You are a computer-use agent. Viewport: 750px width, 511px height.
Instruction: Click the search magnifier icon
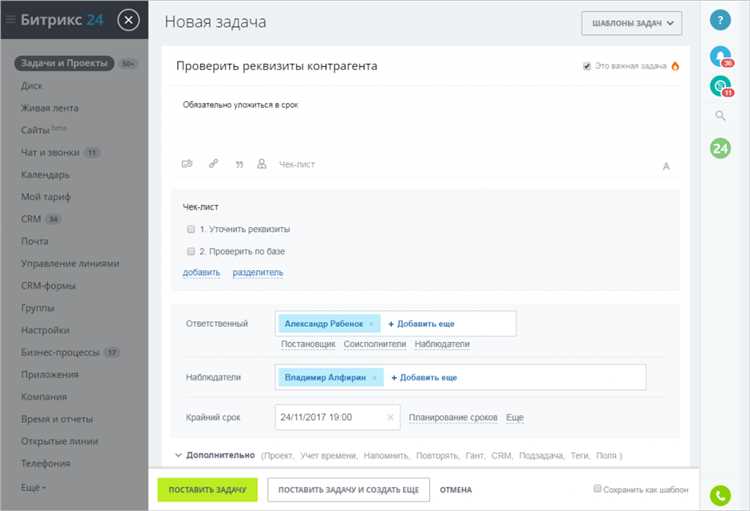(720, 116)
